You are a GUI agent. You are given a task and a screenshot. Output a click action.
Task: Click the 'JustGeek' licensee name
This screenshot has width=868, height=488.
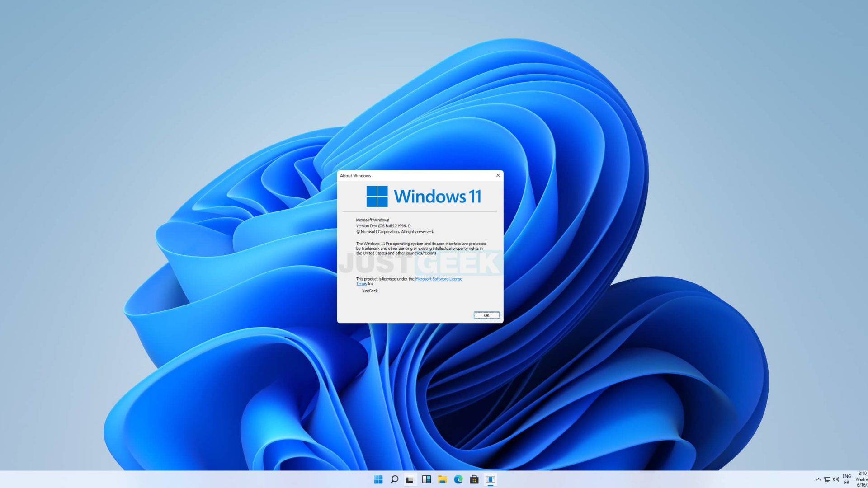click(x=369, y=291)
